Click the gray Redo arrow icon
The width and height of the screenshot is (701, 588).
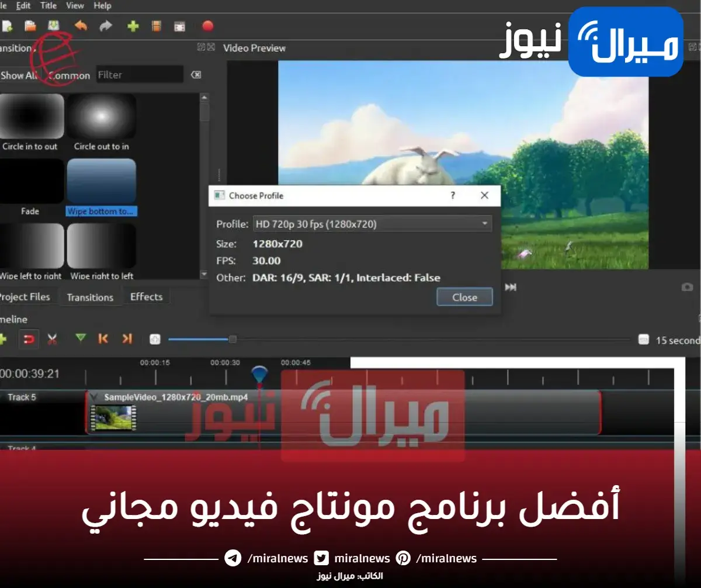(x=106, y=26)
